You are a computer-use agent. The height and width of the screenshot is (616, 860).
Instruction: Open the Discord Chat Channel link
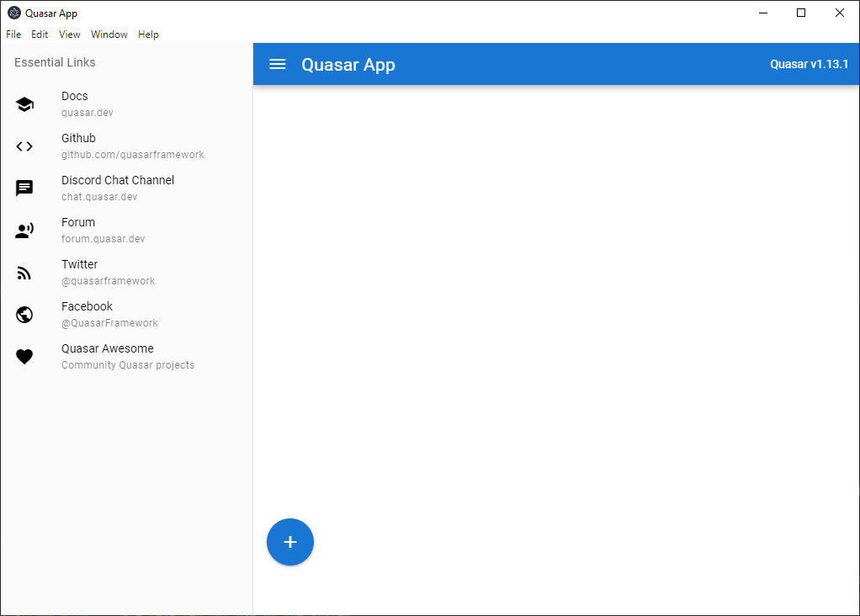coord(127,189)
